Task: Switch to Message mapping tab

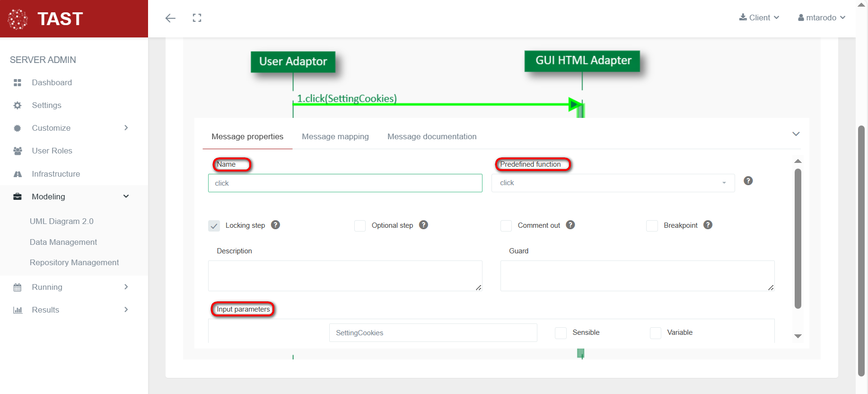Action: [335, 136]
